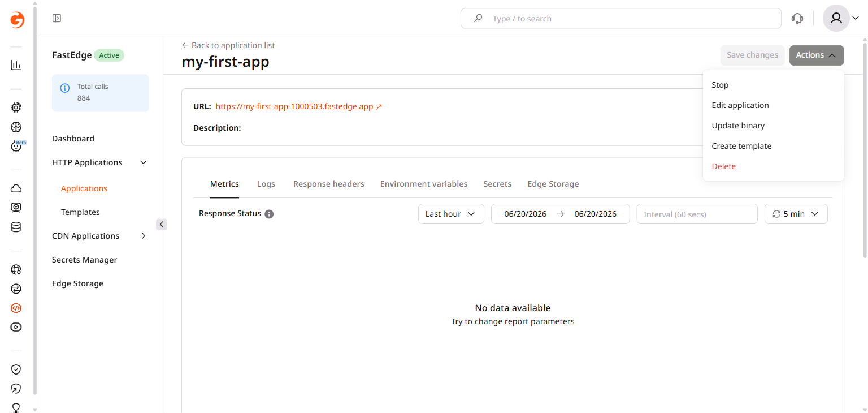This screenshot has width=868, height=413.
Task: Collapse the FastEdge side menu arrow
Action: click(x=162, y=225)
